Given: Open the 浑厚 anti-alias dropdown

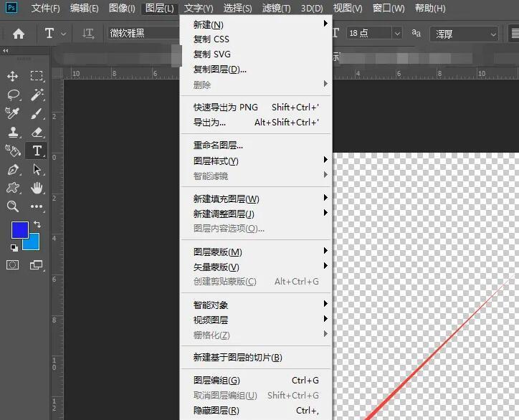Looking at the screenshot, I should [x=464, y=34].
